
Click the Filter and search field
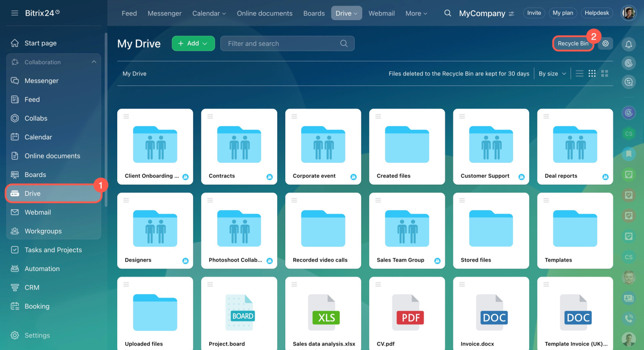tap(282, 44)
